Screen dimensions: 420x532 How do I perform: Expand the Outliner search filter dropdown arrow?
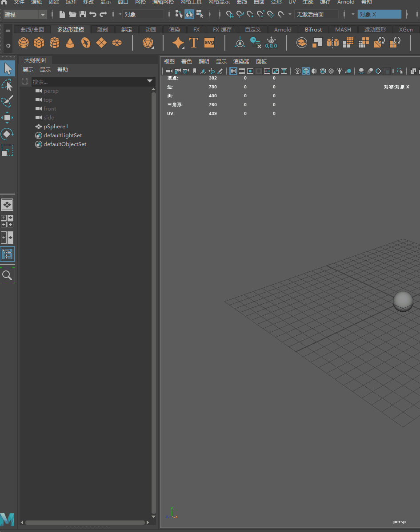(x=150, y=81)
